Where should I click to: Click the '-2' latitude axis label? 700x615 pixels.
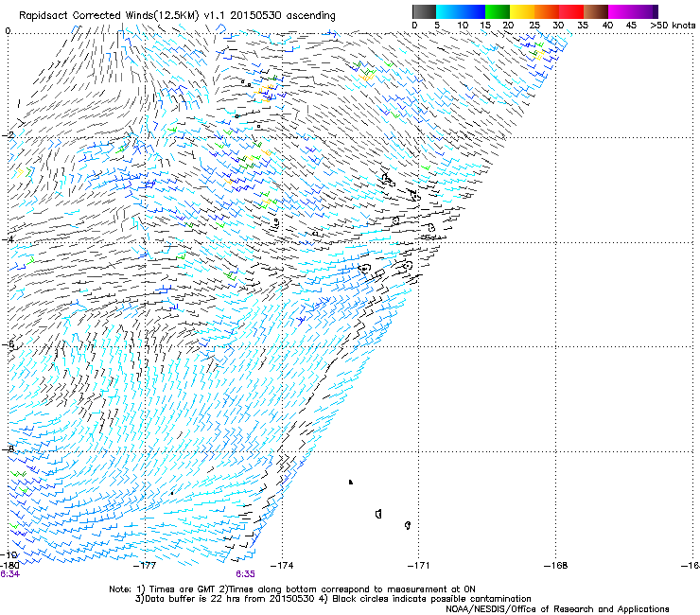tap(8, 135)
